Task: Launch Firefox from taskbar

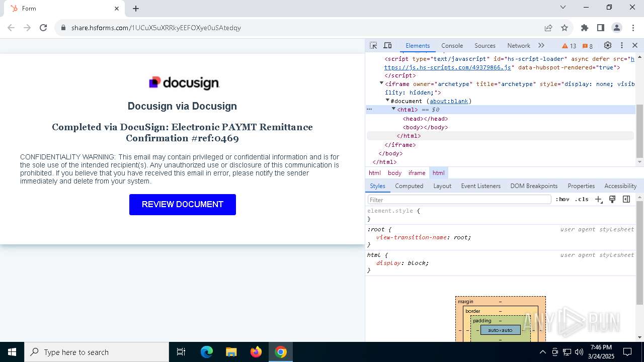Action: (x=256, y=352)
